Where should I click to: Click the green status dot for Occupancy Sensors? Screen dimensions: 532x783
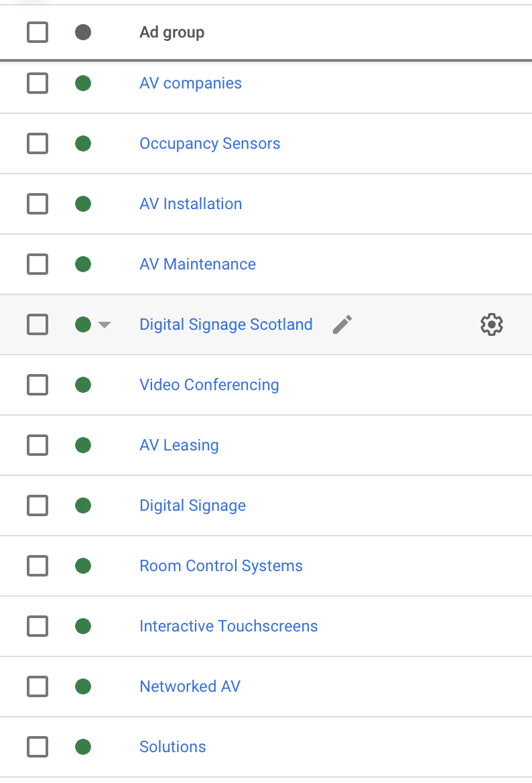point(83,143)
